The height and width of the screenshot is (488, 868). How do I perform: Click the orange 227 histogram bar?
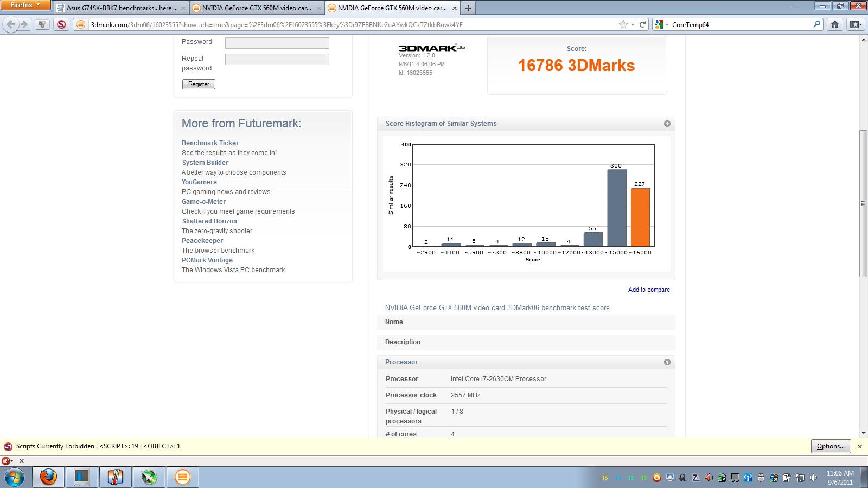(640, 217)
